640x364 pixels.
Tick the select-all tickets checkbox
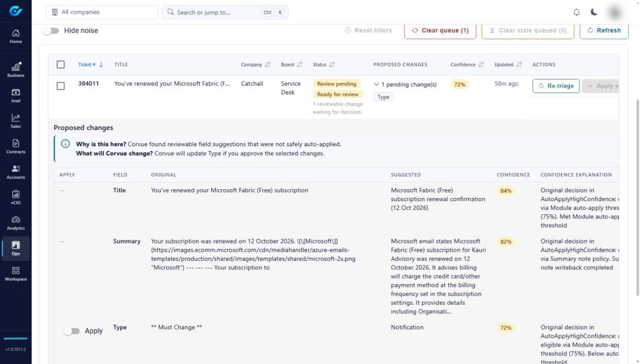(x=61, y=64)
